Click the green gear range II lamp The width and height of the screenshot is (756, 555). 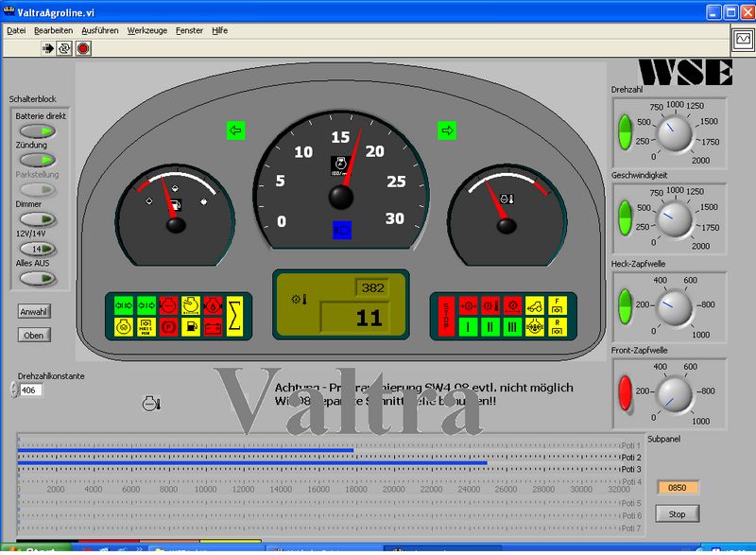pos(490,327)
